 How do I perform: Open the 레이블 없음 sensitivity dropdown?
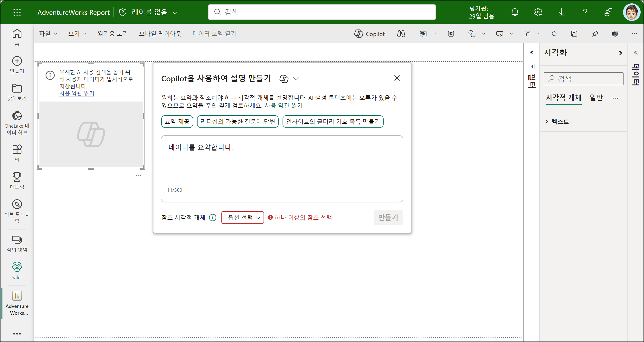[149, 12]
